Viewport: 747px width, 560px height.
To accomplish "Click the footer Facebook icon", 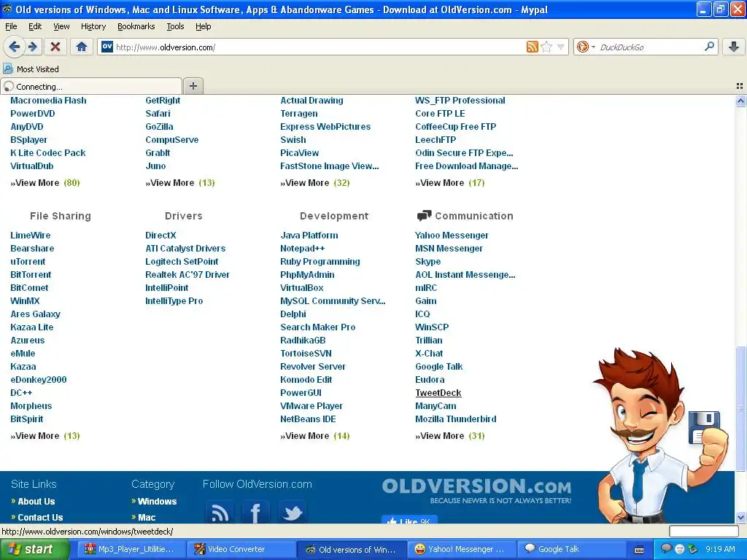I will click(x=256, y=513).
